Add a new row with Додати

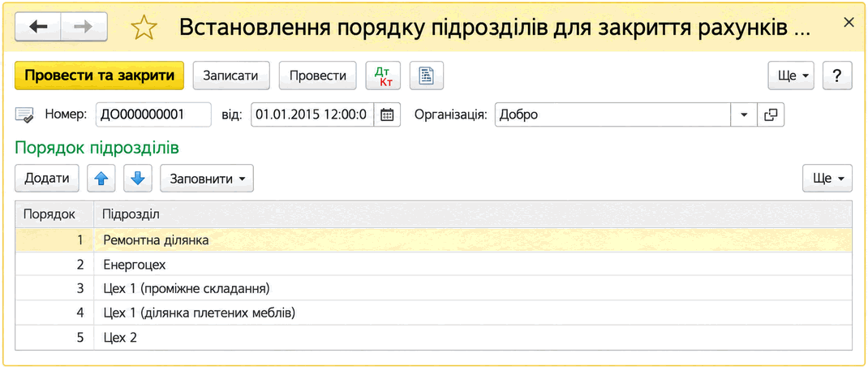coord(47,179)
